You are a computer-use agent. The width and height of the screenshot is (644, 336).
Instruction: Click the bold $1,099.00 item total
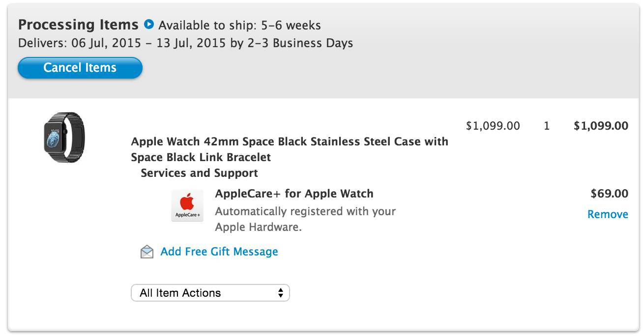click(601, 126)
